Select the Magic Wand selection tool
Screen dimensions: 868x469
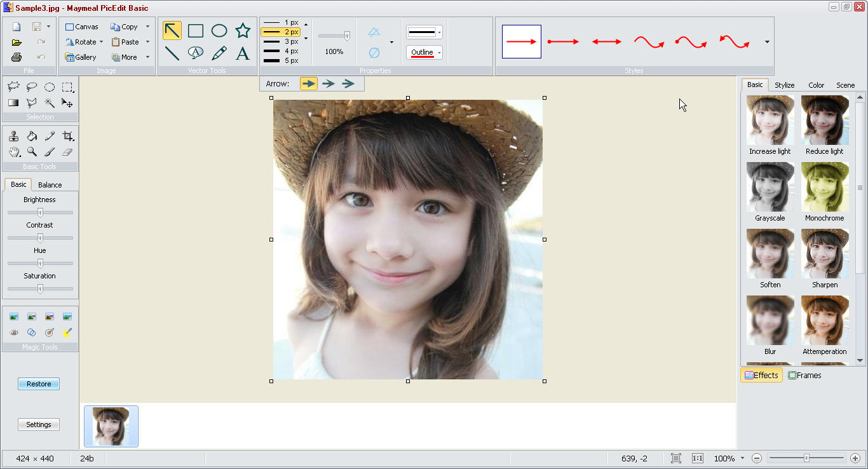(x=50, y=103)
